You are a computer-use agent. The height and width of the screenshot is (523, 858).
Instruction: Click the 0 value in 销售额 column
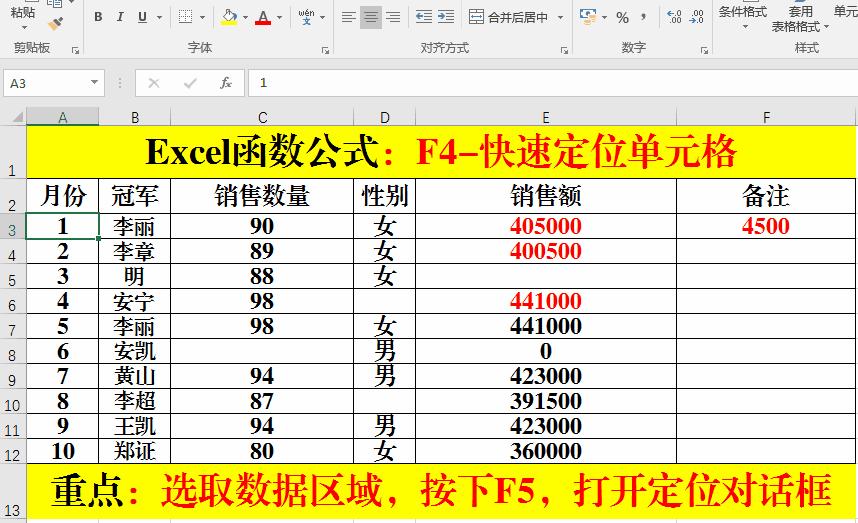[x=546, y=351]
